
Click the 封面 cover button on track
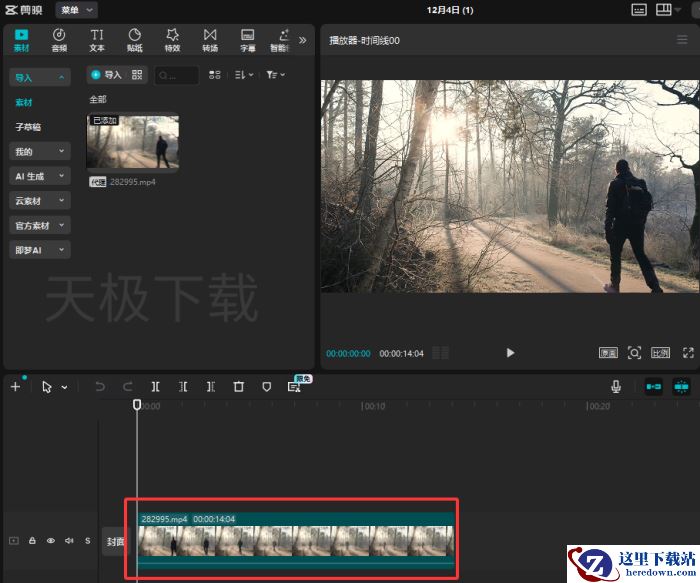tap(114, 541)
